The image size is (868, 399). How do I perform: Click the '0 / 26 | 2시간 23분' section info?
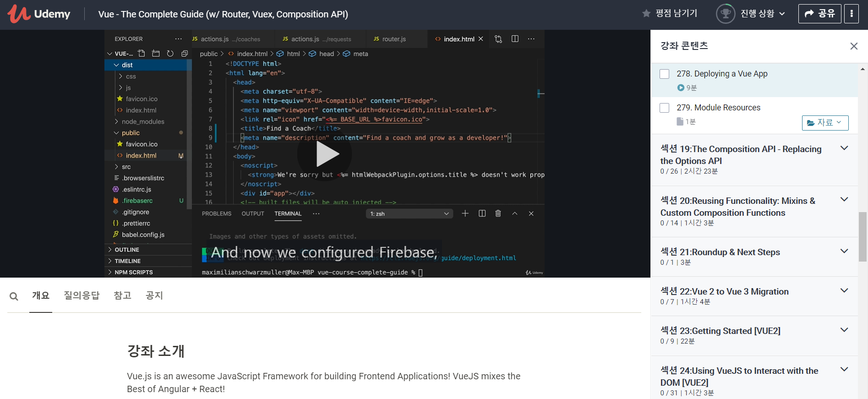(x=689, y=171)
